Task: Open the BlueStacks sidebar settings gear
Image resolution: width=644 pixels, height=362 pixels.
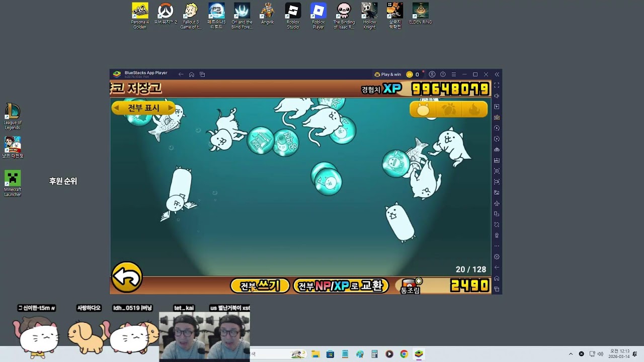Action: (x=497, y=256)
